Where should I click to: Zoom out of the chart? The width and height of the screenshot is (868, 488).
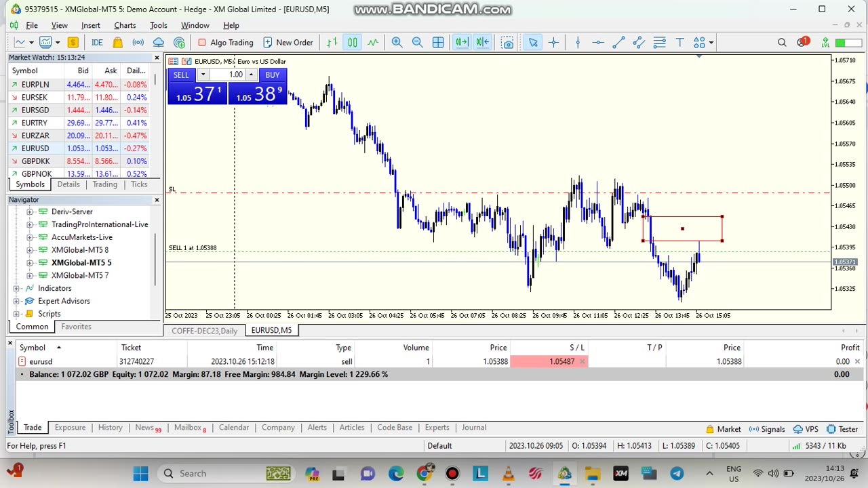(417, 42)
